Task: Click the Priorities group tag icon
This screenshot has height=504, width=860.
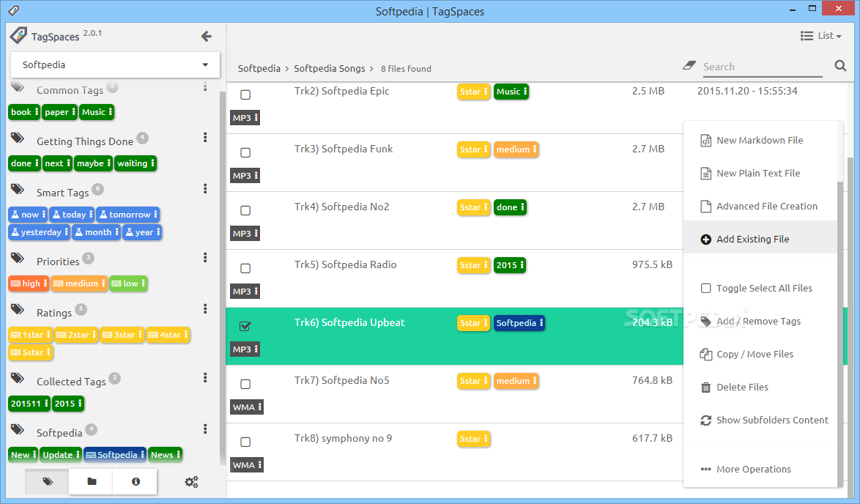Action: [18, 258]
